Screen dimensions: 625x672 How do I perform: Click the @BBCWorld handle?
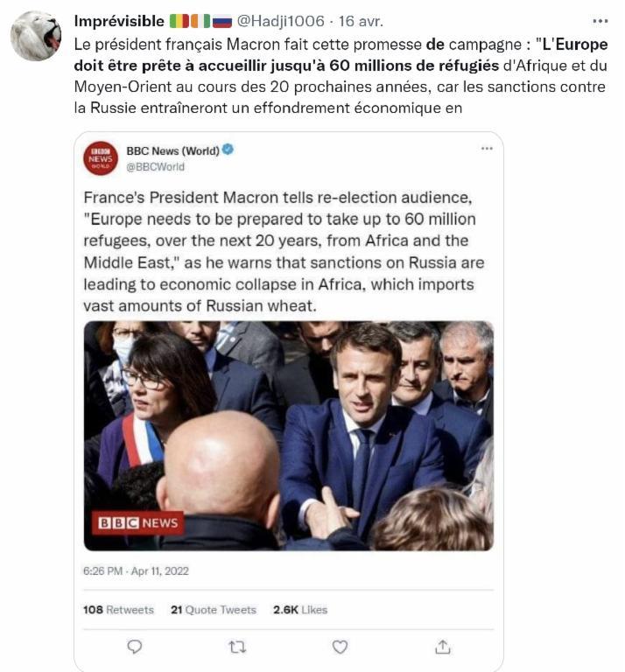pos(155,167)
